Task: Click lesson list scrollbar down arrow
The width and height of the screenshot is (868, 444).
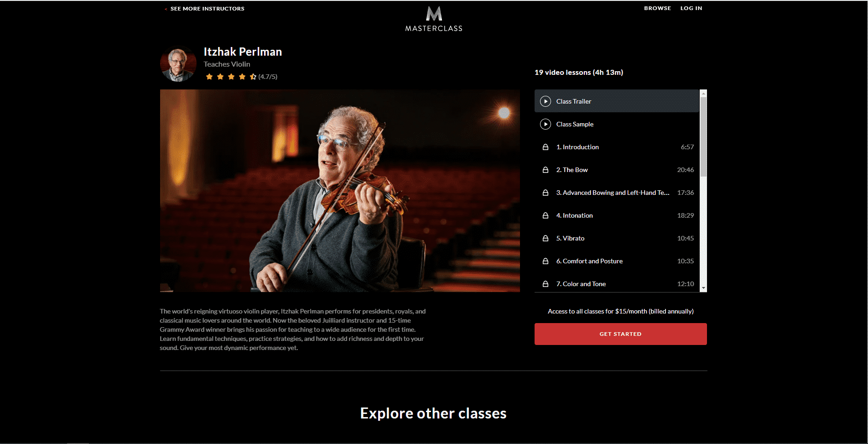Action: click(703, 288)
